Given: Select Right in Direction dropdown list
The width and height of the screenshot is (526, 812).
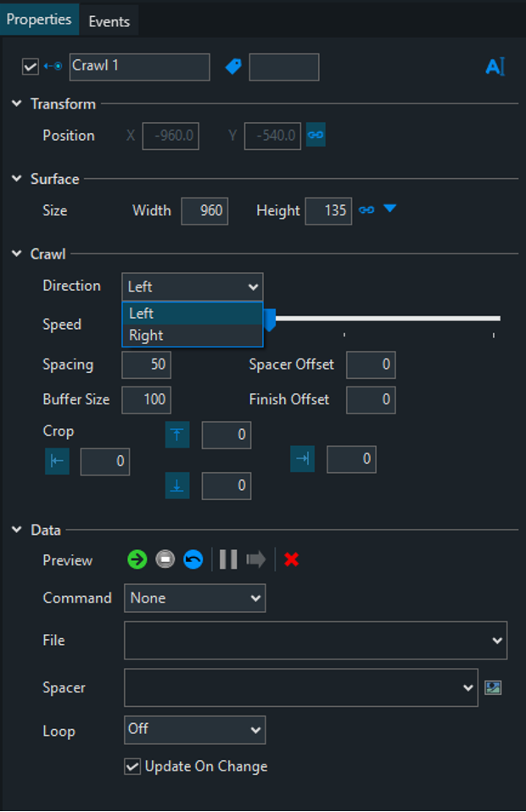Looking at the screenshot, I should [x=146, y=335].
